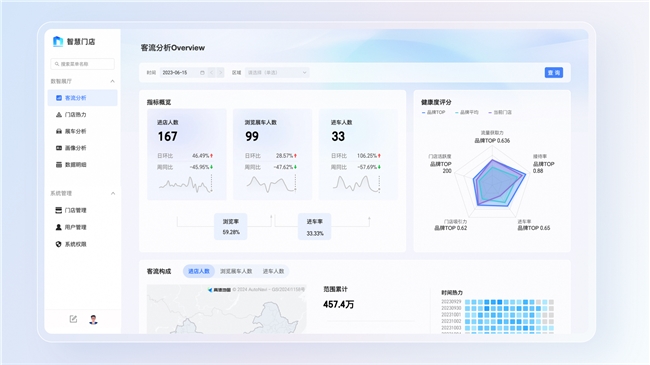Open the 区域 selection dropdown
Screen dimensions: 650x365
(x=276, y=73)
